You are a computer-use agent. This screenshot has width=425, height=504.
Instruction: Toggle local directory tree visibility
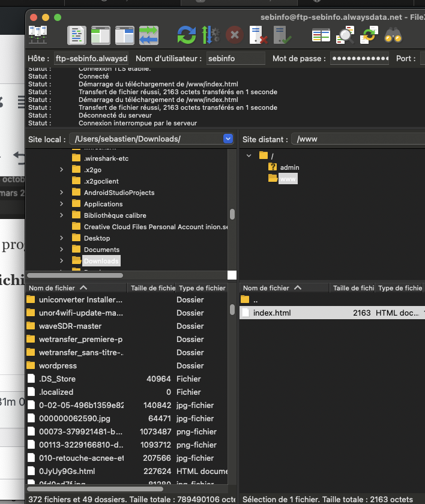101,34
